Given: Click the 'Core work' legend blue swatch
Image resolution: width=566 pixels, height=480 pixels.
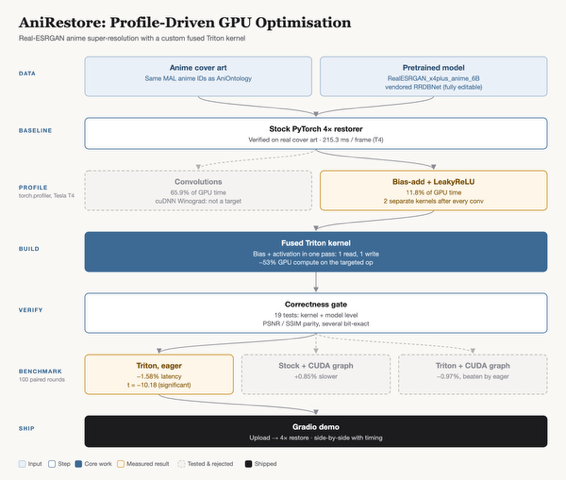Looking at the screenshot, I should click(x=78, y=464).
